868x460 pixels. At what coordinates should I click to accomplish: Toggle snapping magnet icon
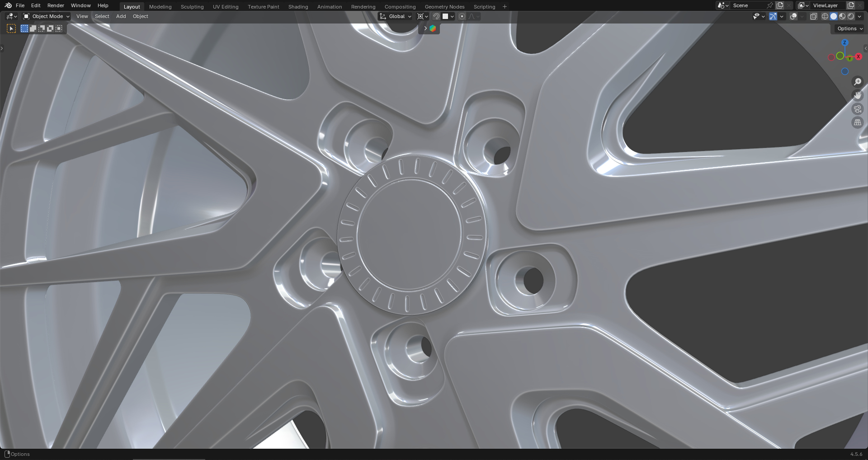(x=436, y=16)
